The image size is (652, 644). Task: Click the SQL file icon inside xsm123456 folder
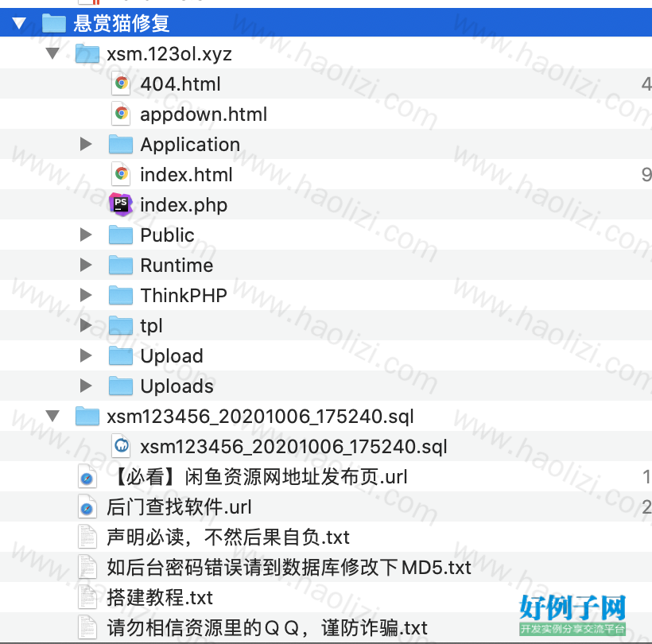tap(121, 446)
